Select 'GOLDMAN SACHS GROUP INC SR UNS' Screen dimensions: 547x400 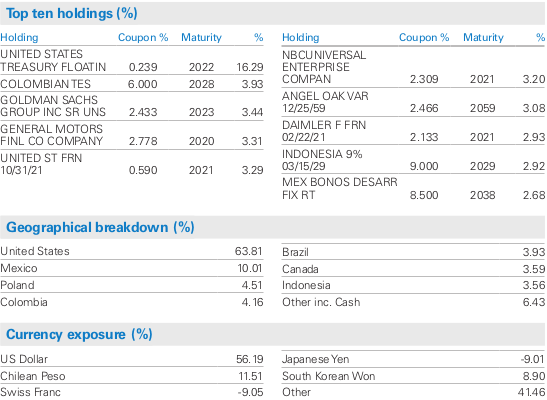coord(53,106)
